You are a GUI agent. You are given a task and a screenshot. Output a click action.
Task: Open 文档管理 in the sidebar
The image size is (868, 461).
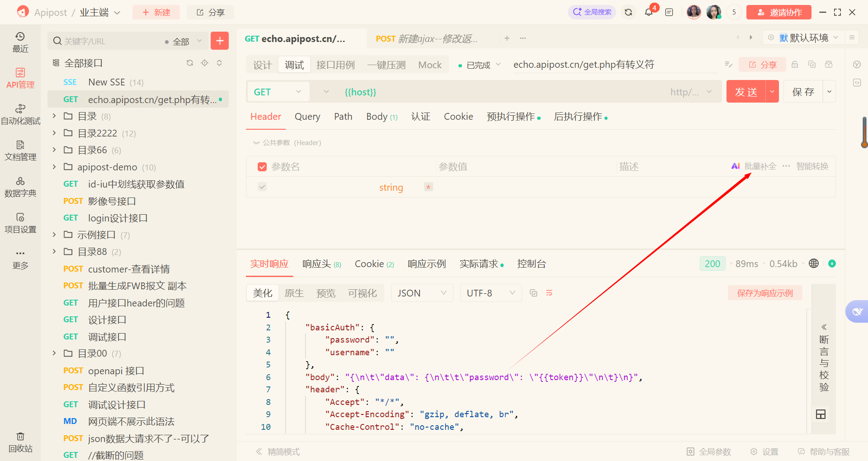(20, 151)
